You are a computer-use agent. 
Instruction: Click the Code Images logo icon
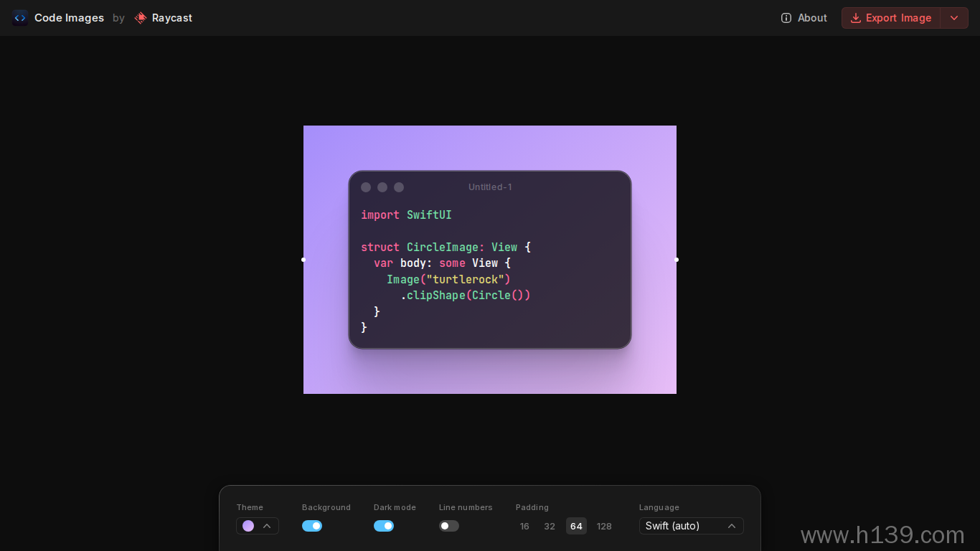[20, 18]
